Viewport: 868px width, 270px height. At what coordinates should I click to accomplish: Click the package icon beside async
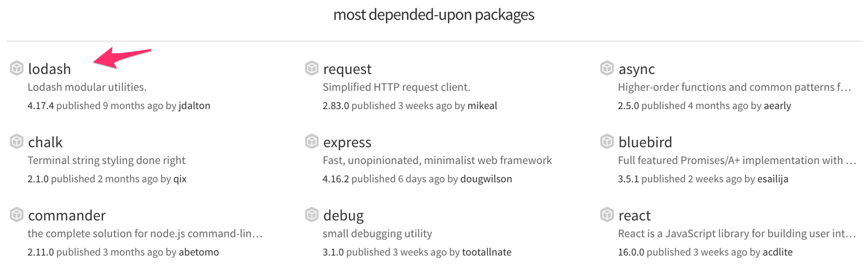point(607,69)
